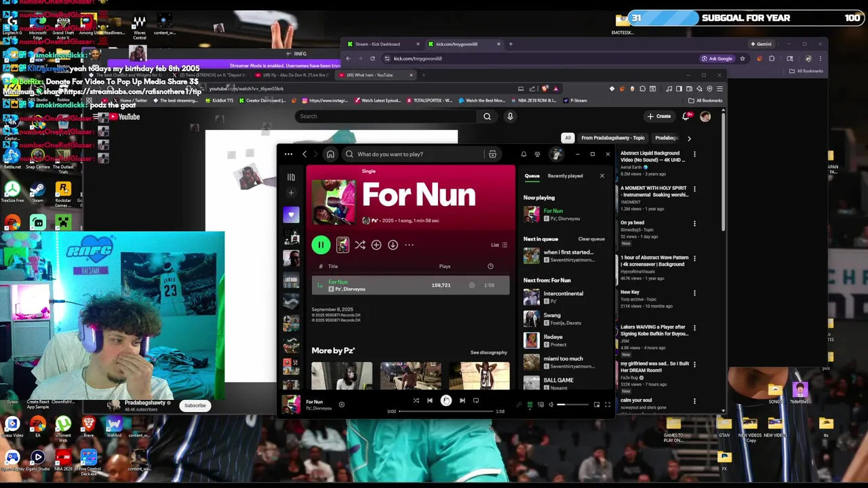Pause playback with the big green Spotify button
868x488 pixels.
coord(321,245)
